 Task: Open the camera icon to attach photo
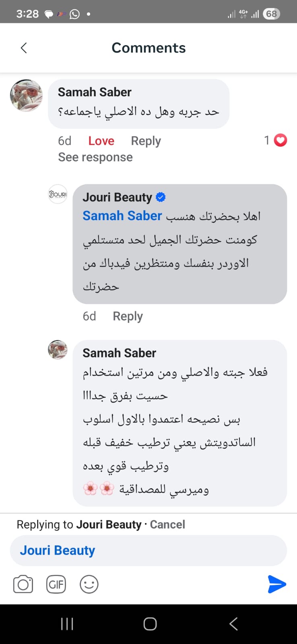click(23, 584)
